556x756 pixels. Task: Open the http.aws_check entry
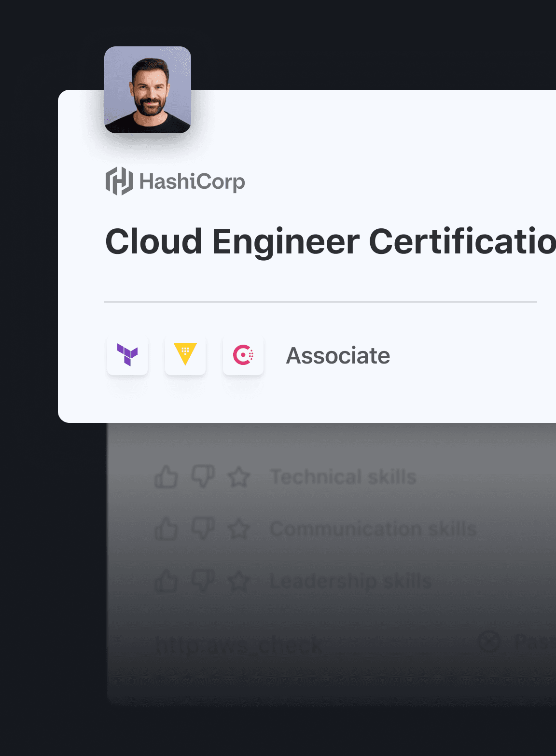click(238, 645)
